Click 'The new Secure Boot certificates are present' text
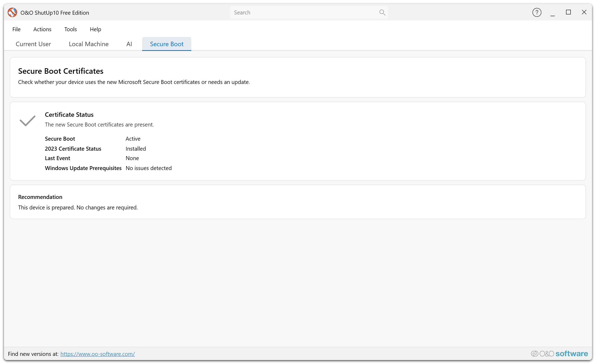The width and height of the screenshot is (596, 364). pos(99,124)
